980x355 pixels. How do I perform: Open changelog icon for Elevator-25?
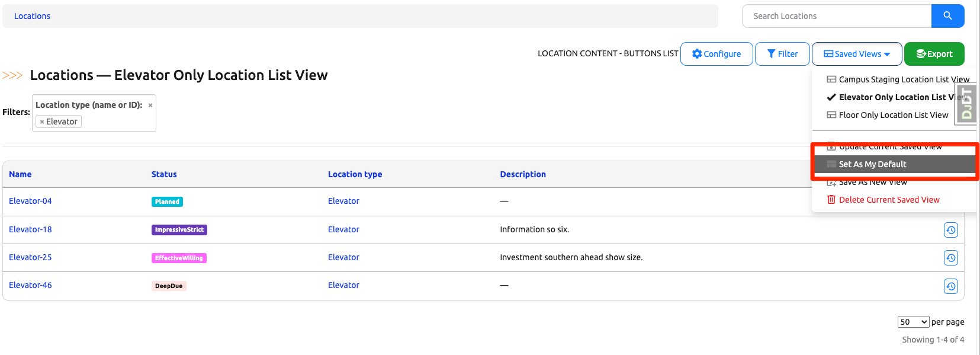pos(950,258)
